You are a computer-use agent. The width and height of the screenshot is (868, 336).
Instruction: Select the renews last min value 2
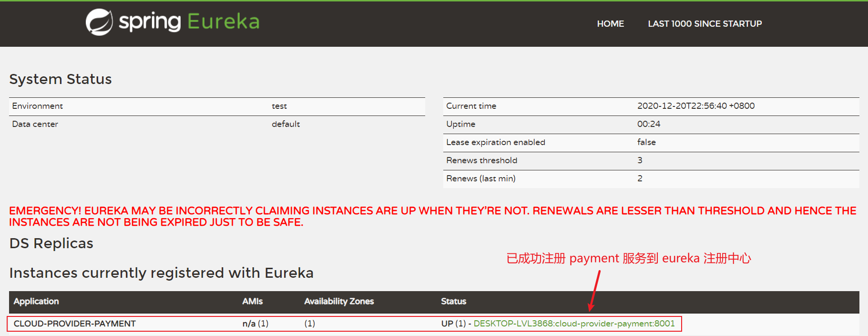pyautogui.click(x=640, y=178)
